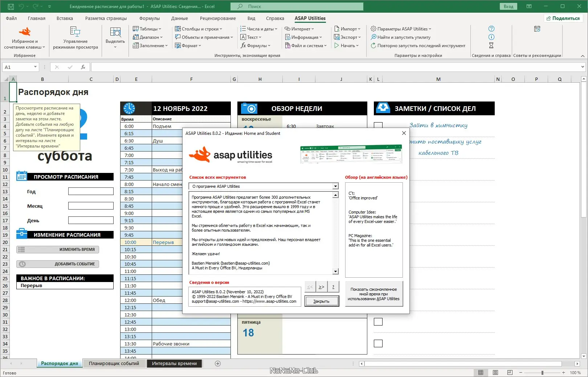Switch to Page Layout view in the status bar

click(495, 373)
